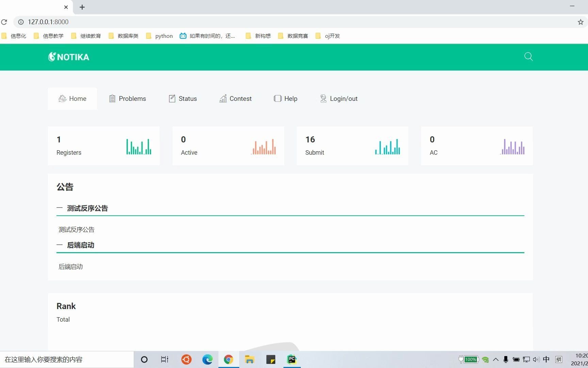
Task: Click the power plug tray icon next to microphone
Action: (x=516, y=359)
